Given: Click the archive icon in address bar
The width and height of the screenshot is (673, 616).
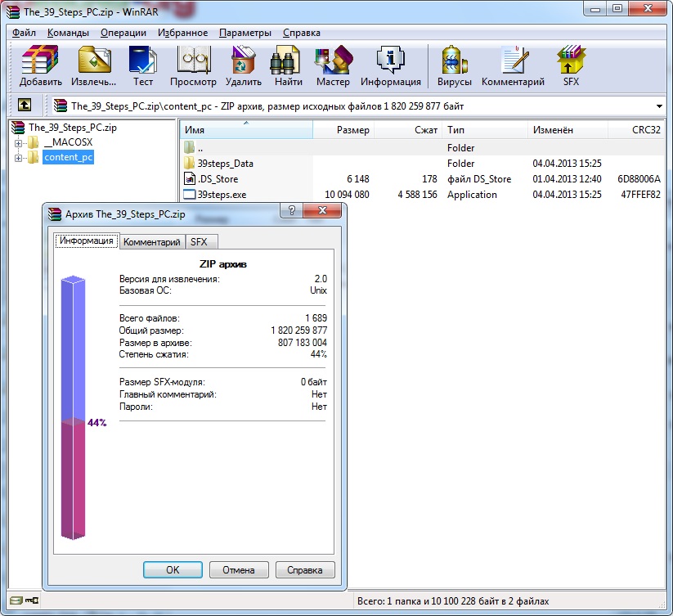Looking at the screenshot, I should pos(61,106).
